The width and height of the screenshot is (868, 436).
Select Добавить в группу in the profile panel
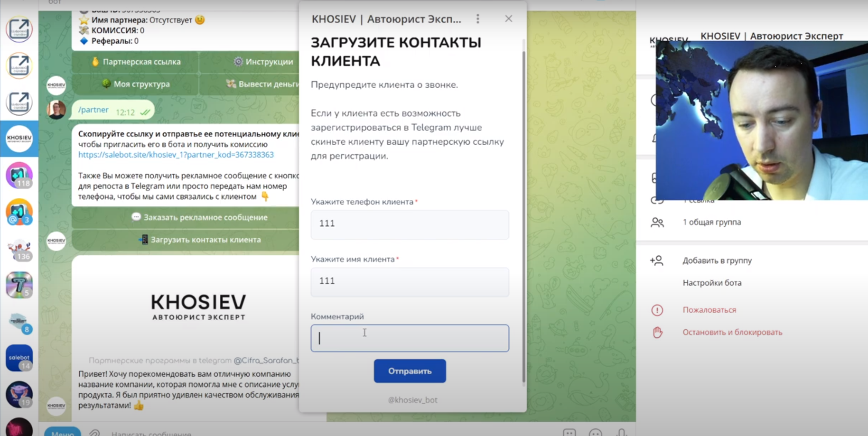(717, 260)
